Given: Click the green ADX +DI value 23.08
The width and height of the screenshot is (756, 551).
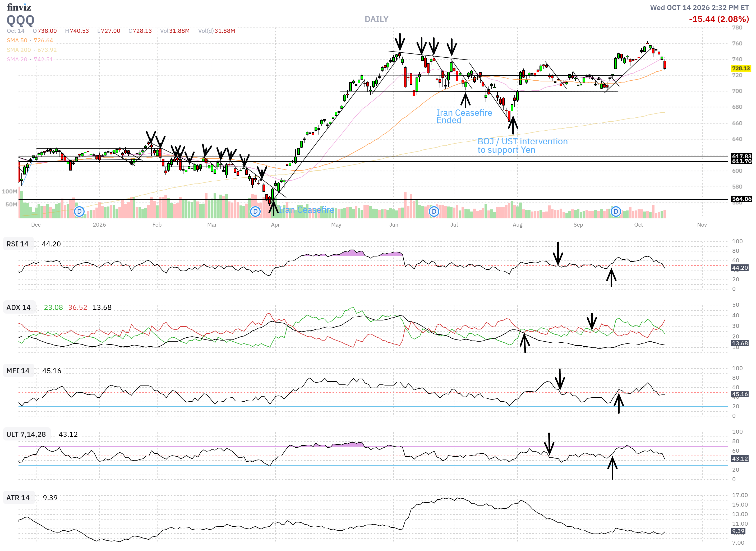Looking at the screenshot, I should coord(53,307).
